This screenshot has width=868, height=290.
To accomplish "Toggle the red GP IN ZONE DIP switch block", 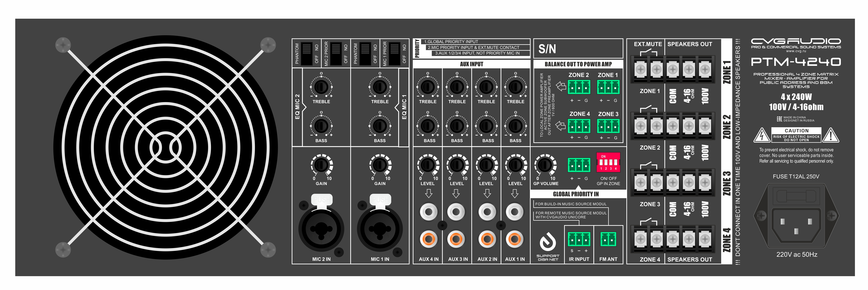I will 608,163.
